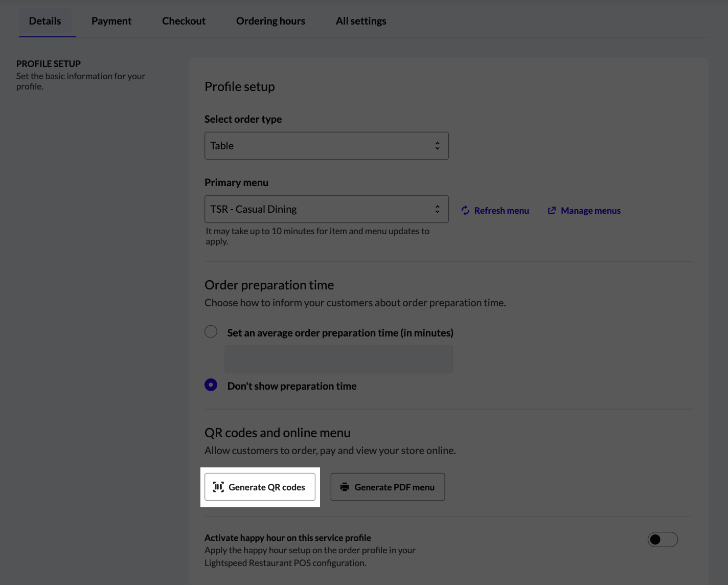Viewport: 728px width, 585px height.
Task: Open Manage menus
Action: (590, 210)
